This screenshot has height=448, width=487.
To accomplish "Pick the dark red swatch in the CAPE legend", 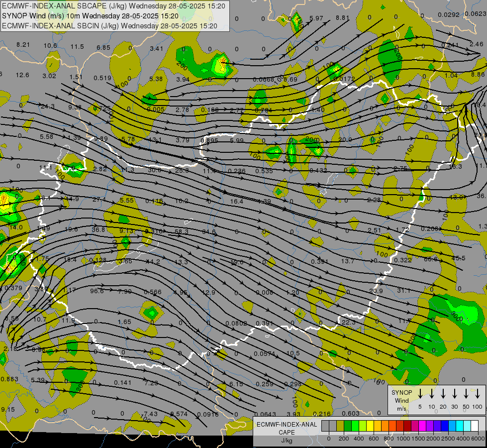I will pos(407,426).
